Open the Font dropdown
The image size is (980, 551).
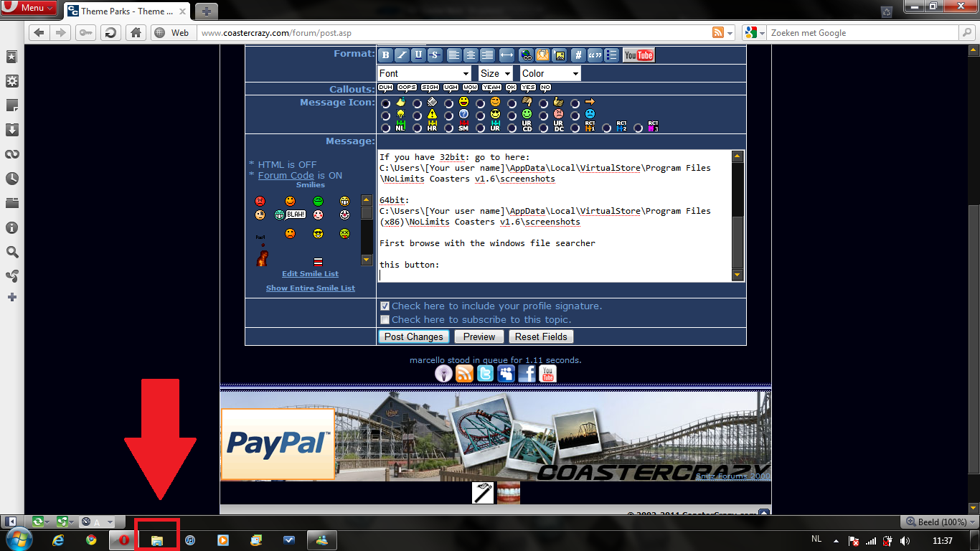(425, 73)
